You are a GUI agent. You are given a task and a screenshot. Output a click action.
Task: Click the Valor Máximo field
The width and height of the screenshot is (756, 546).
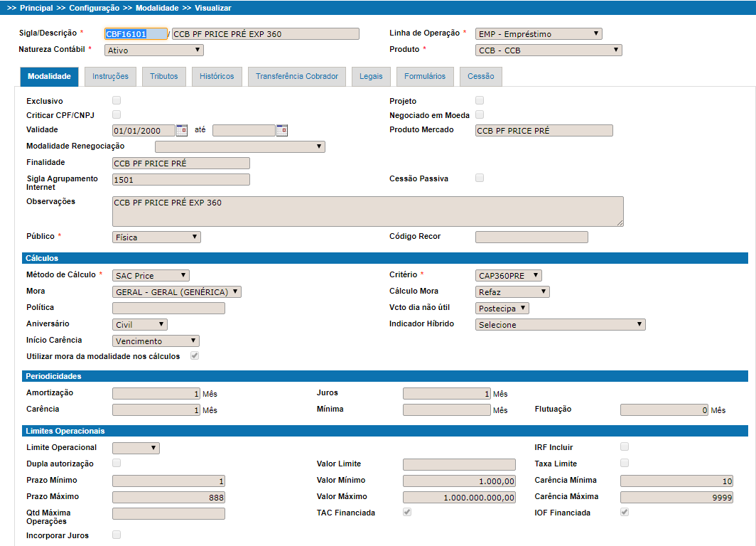pos(459,497)
